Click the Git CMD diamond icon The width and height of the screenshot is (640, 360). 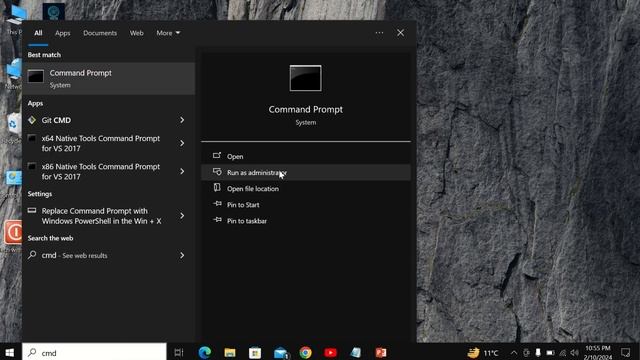pos(32,120)
